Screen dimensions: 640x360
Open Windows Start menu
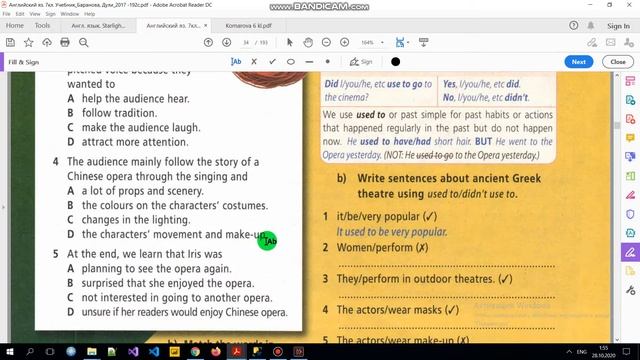9,351
